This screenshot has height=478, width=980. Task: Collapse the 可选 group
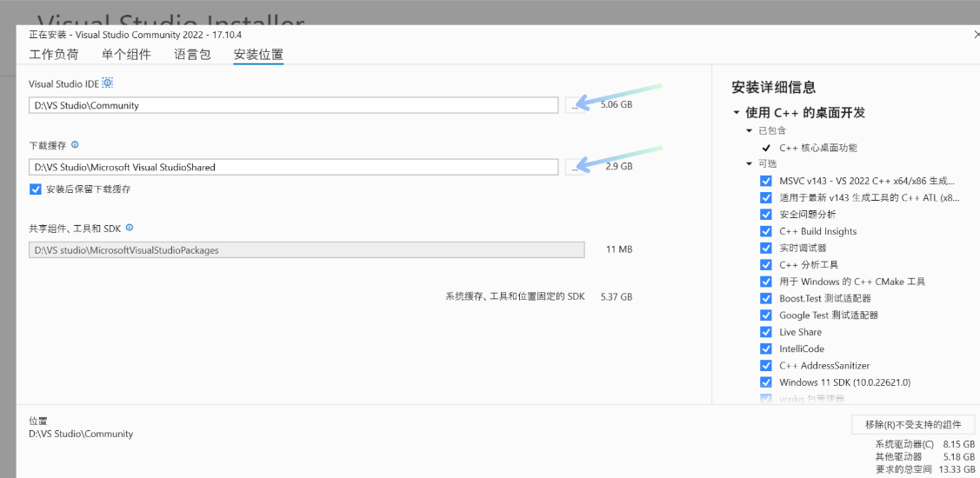point(750,163)
